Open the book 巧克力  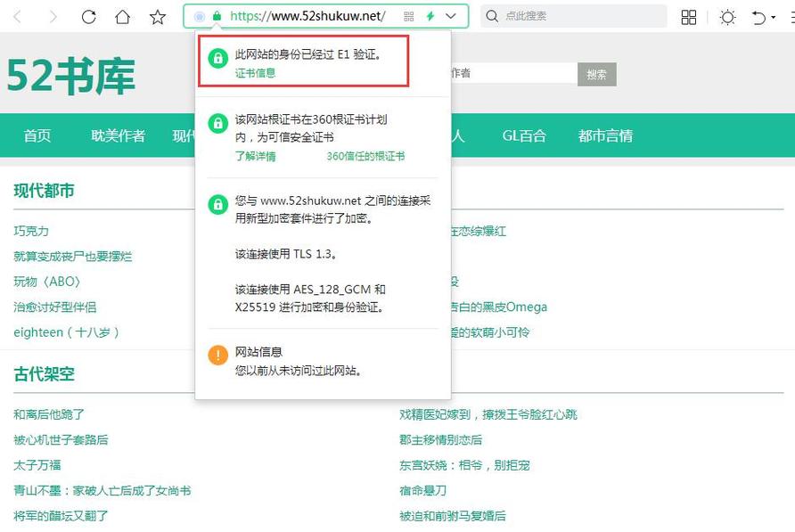pyautogui.click(x=31, y=232)
